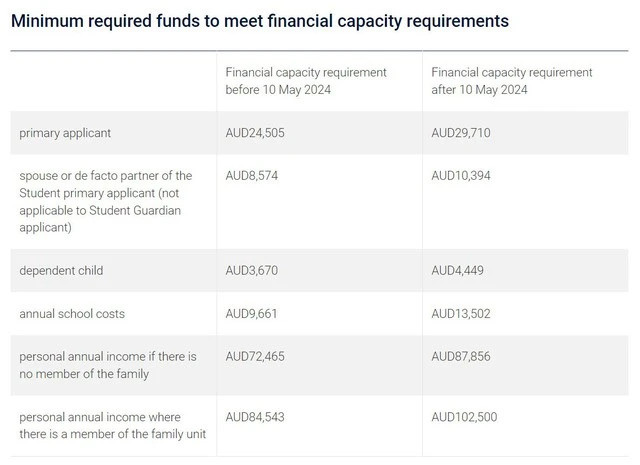This screenshot has width=640, height=465.
Task: Click the AUD24,505 cell
Action: point(255,133)
